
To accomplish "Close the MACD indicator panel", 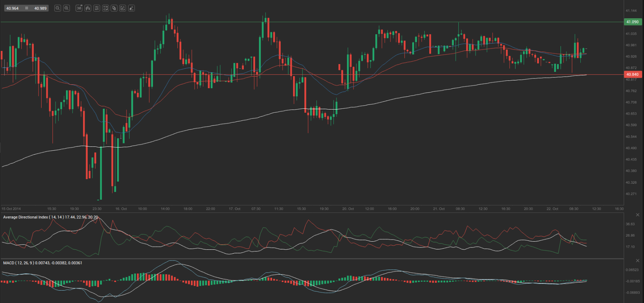I will 637,261.
